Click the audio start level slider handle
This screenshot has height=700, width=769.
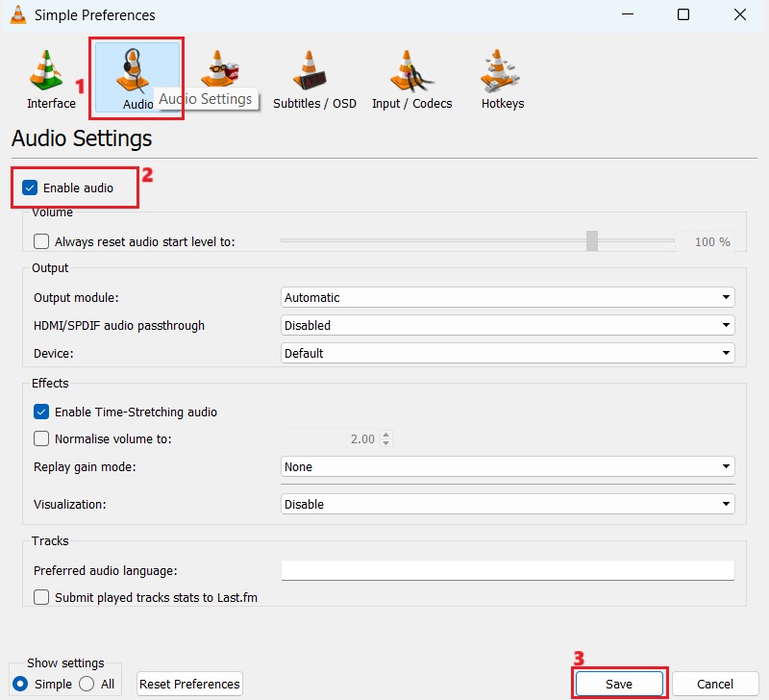(x=592, y=240)
